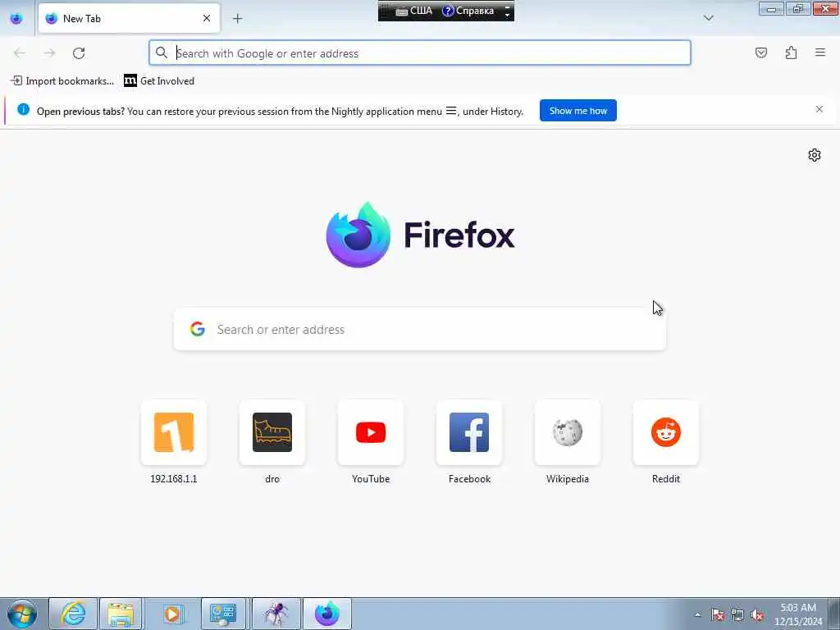Dismiss the restore session notification bar
This screenshot has width=840, height=630.
[x=819, y=109]
